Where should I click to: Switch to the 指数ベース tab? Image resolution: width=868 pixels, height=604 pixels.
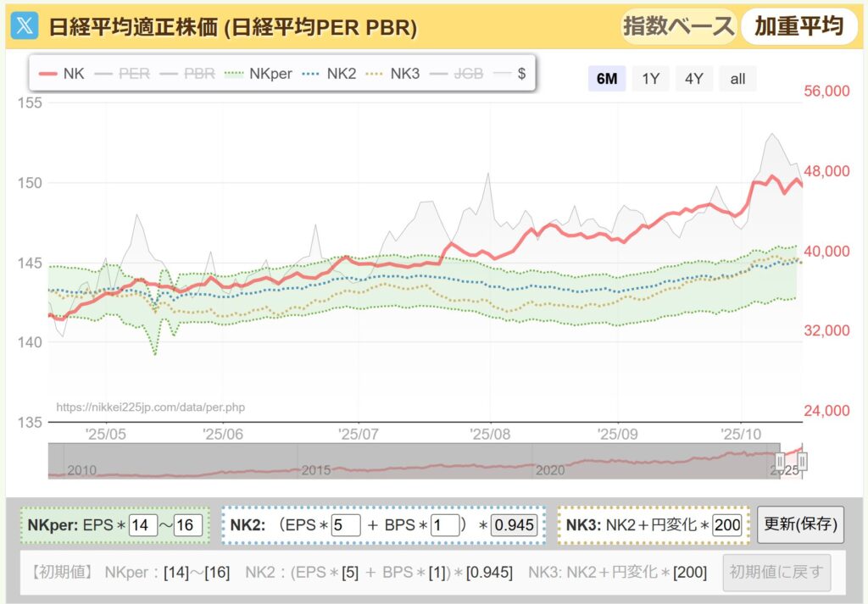[x=678, y=26]
